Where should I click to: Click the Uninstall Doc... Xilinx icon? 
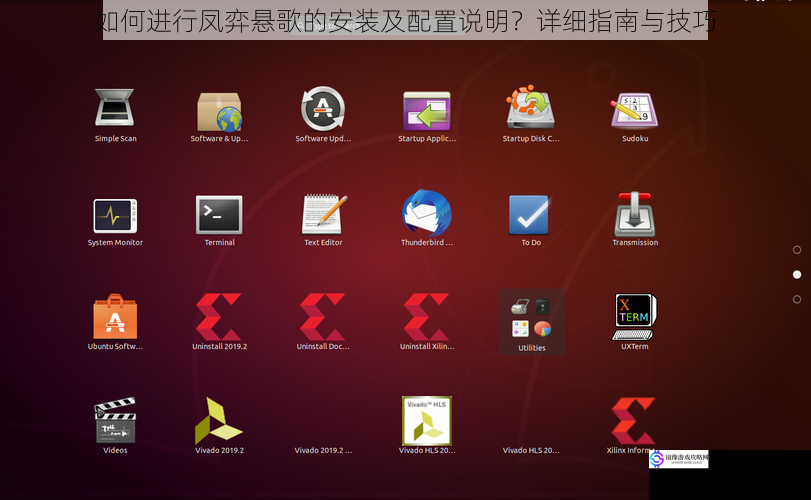tap(323, 316)
